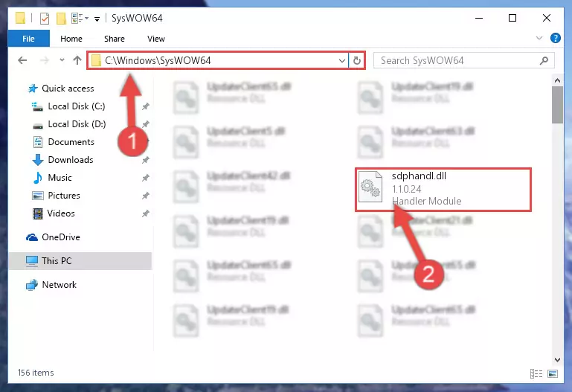Open Local Disk (D:) in sidebar
This screenshot has height=392, width=572.
tap(77, 124)
